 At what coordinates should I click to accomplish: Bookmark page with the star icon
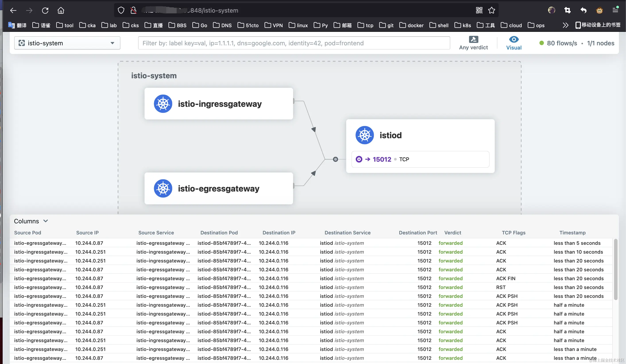[492, 10]
